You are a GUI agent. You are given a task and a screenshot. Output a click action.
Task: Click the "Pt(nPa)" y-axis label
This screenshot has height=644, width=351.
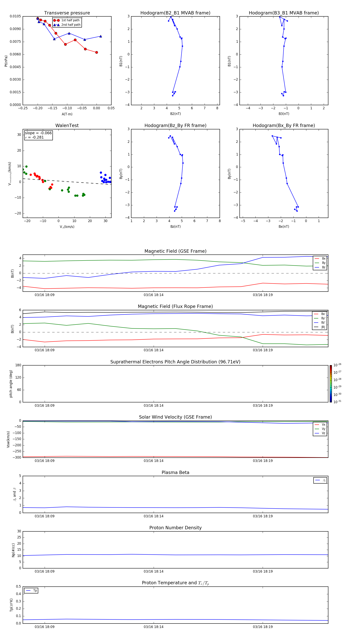[6, 61]
